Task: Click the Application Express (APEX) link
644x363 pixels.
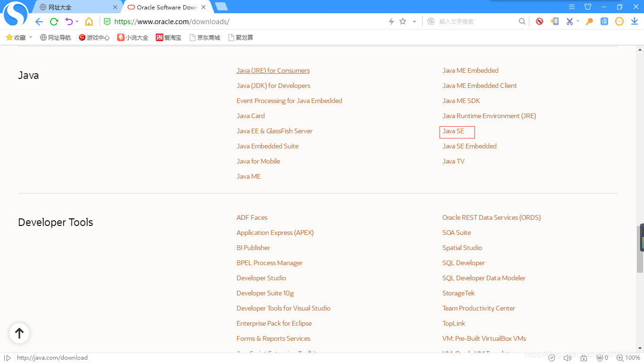Action: coord(275,233)
